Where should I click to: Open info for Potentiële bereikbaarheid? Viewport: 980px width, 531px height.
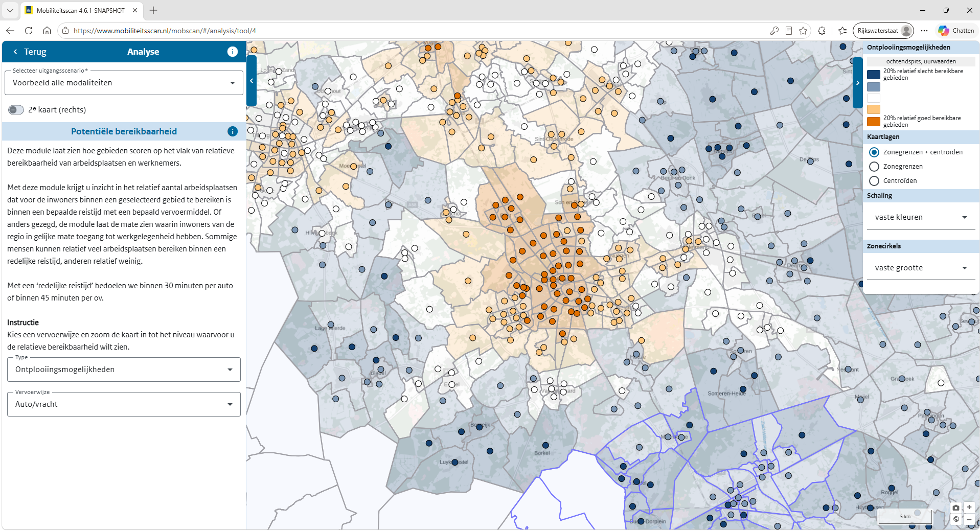pyautogui.click(x=232, y=131)
